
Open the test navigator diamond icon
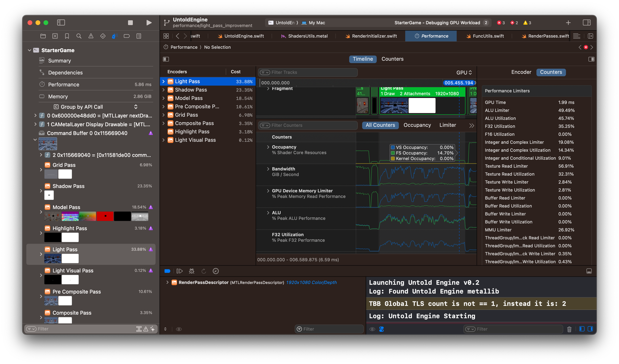click(x=103, y=36)
